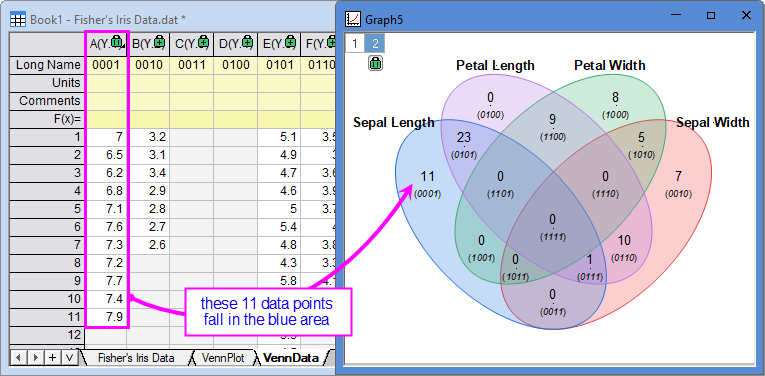Image resolution: width=765 pixels, height=376 pixels.
Task: Switch to the Fisher's Iris Data sheet tab
Action: pos(136,357)
